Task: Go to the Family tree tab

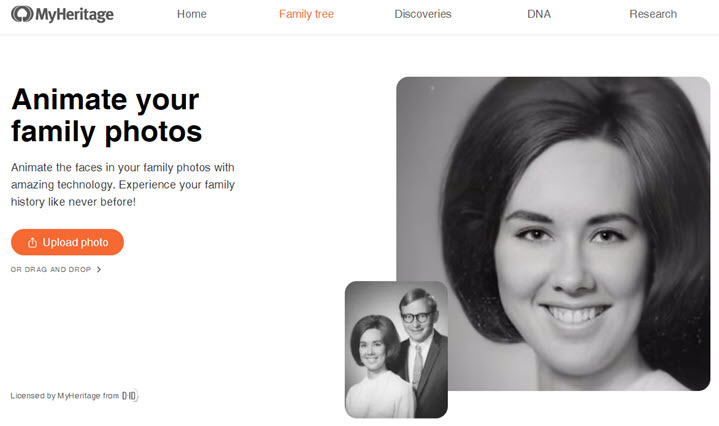Action: (x=306, y=14)
